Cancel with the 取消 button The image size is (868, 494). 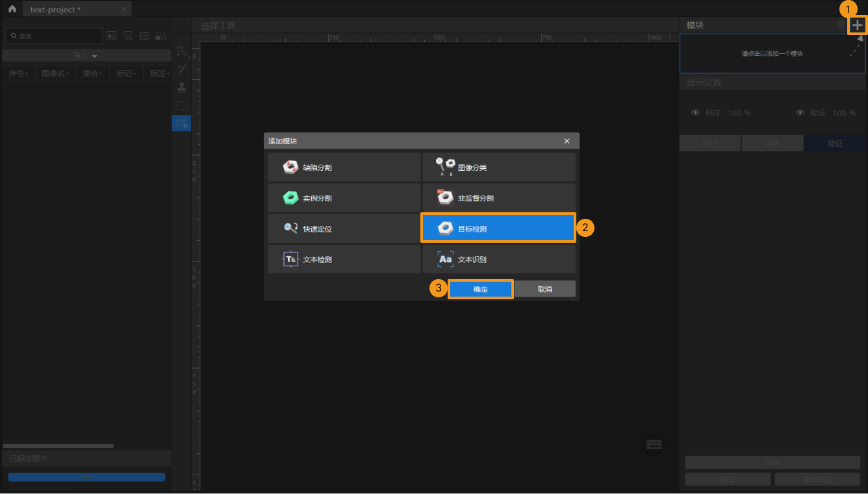coord(545,289)
